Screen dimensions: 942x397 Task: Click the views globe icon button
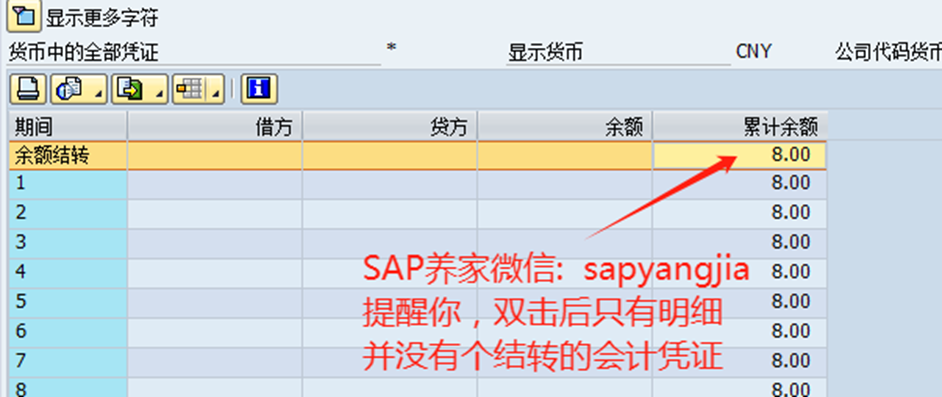pyautogui.click(x=71, y=89)
